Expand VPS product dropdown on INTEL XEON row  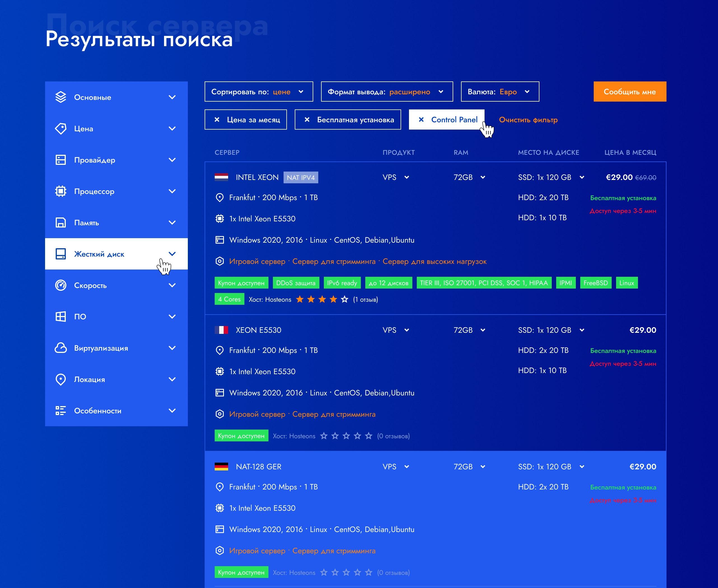[407, 177]
